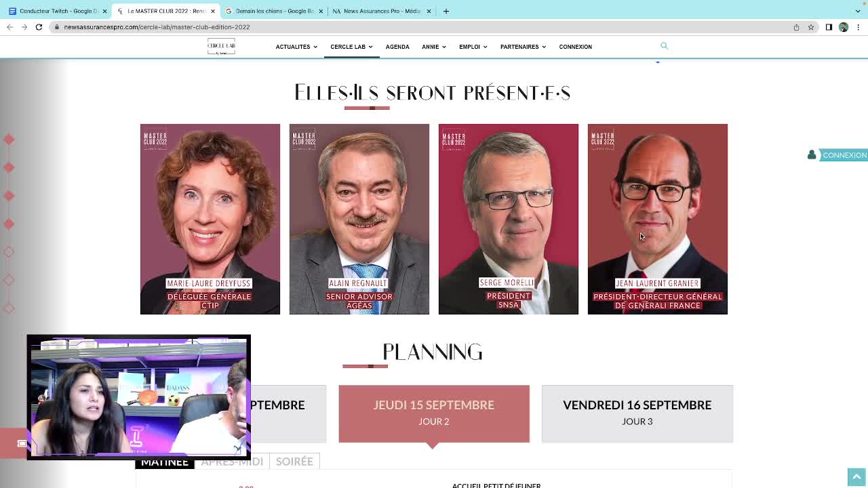The height and width of the screenshot is (488, 868).
Task: Select the Soirée schedule tab
Action: [x=294, y=462]
